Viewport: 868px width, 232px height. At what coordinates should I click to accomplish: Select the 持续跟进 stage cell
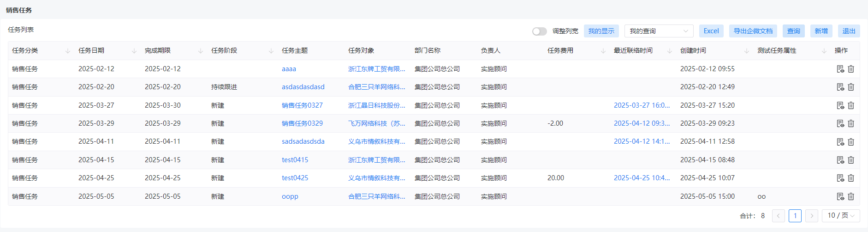point(224,87)
